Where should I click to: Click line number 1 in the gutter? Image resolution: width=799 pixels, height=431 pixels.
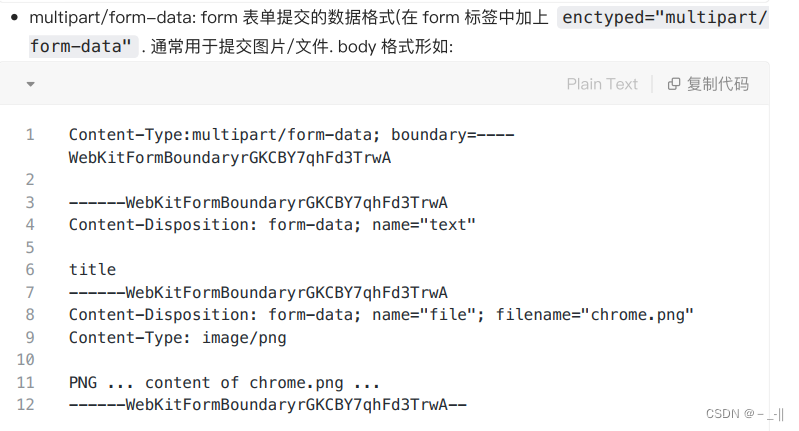click(30, 134)
